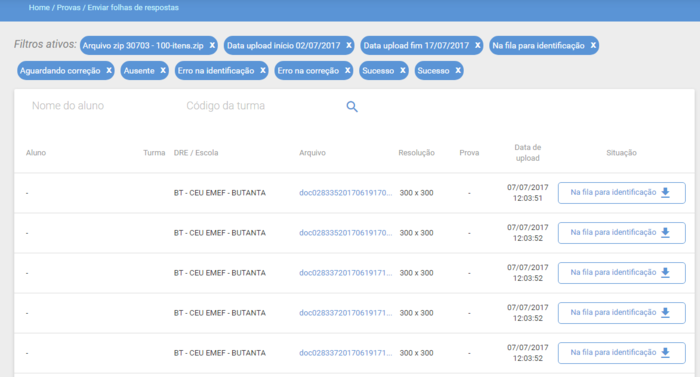The width and height of the screenshot is (700, 377).
Task: Remove 'Data upload início 02/07/2017' filter
Action: 349,46
